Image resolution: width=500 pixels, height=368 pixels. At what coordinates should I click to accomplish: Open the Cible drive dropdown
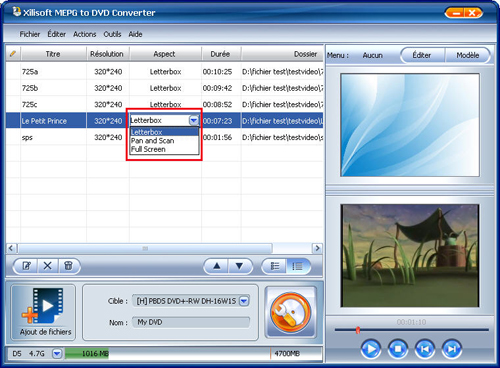pos(244,301)
